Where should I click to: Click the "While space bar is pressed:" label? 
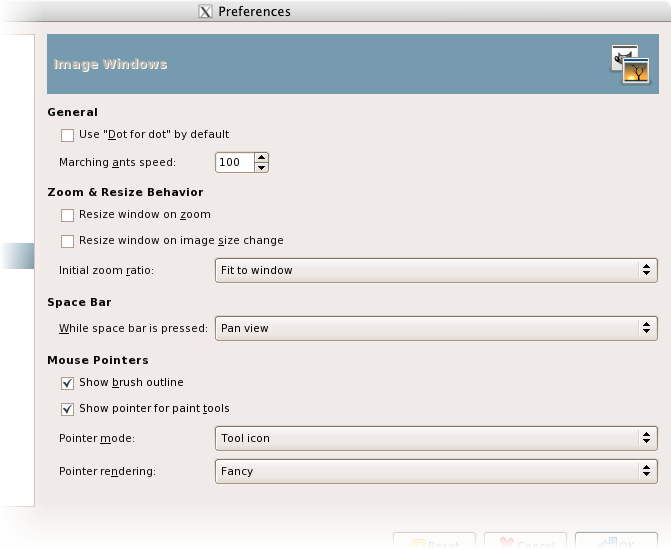click(x=133, y=328)
